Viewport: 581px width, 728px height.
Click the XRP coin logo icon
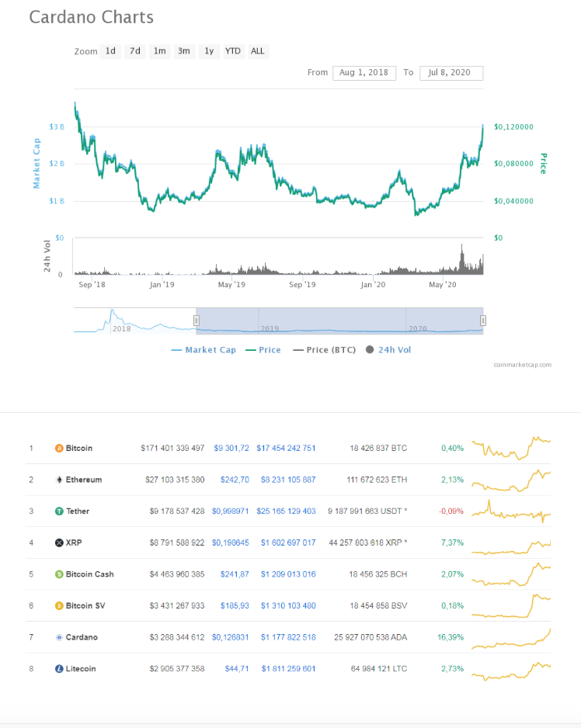tap(59, 543)
